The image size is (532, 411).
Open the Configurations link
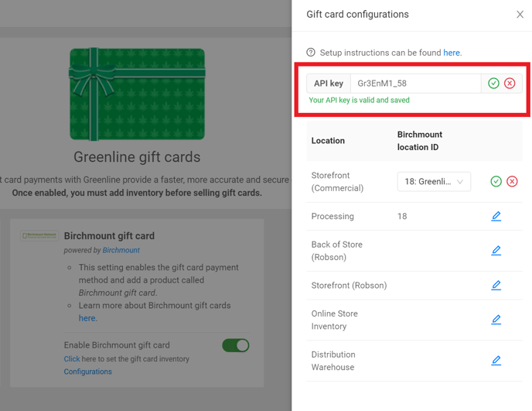87,372
